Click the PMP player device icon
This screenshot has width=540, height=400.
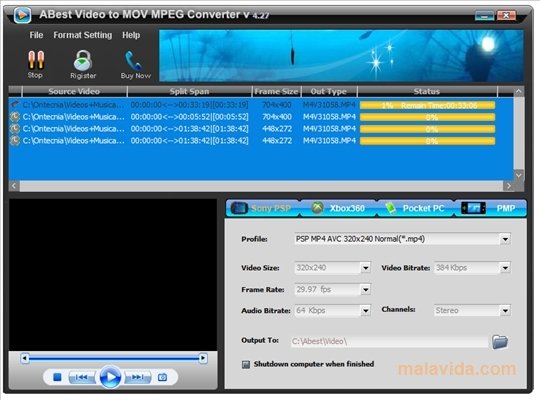[473, 208]
